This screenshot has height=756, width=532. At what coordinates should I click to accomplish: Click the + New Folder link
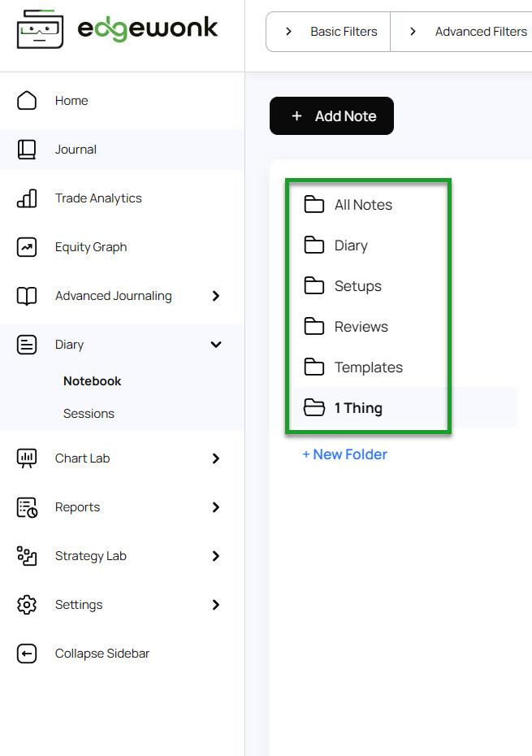[x=344, y=454]
